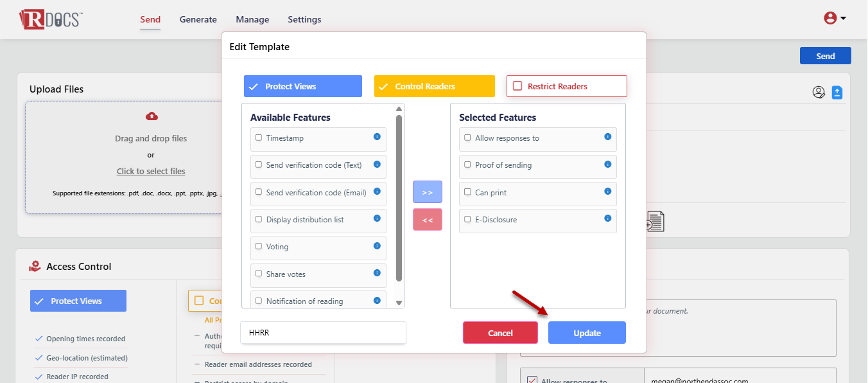Viewport: 868px width, 383px height.
Task: Click the RDocs logo
Action: pos(51,19)
